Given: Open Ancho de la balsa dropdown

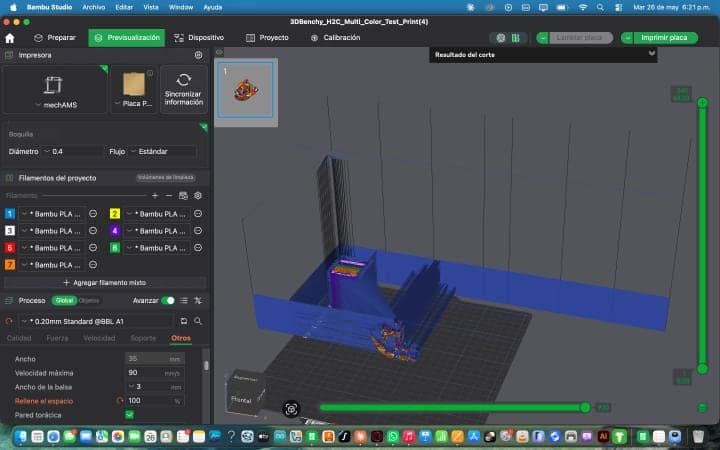Looking at the screenshot, I should click(155, 387).
